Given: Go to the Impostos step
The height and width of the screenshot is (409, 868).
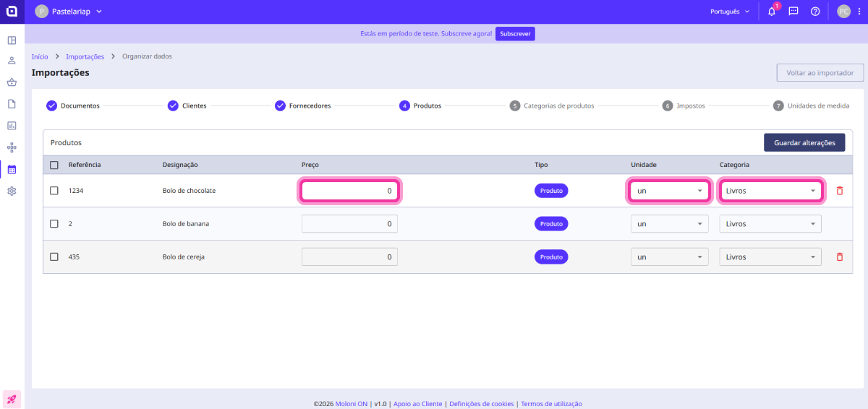Looking at the screenshot, I should (689, 106).
